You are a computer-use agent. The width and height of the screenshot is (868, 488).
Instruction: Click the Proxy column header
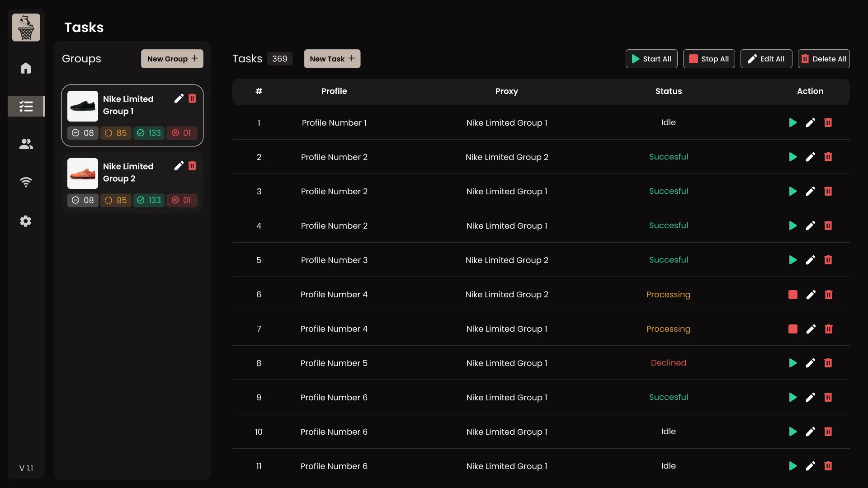pos(506,91)
